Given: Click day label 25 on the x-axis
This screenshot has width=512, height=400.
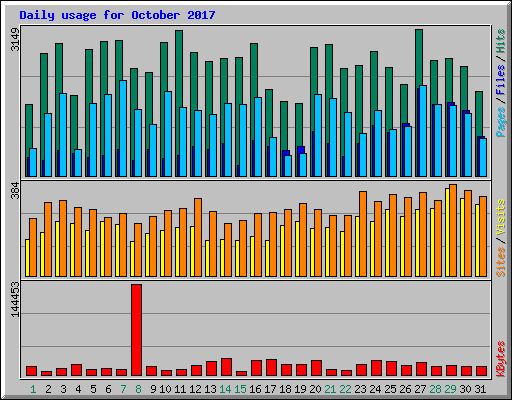Looking at the screenshot, I should coord(390,389).
